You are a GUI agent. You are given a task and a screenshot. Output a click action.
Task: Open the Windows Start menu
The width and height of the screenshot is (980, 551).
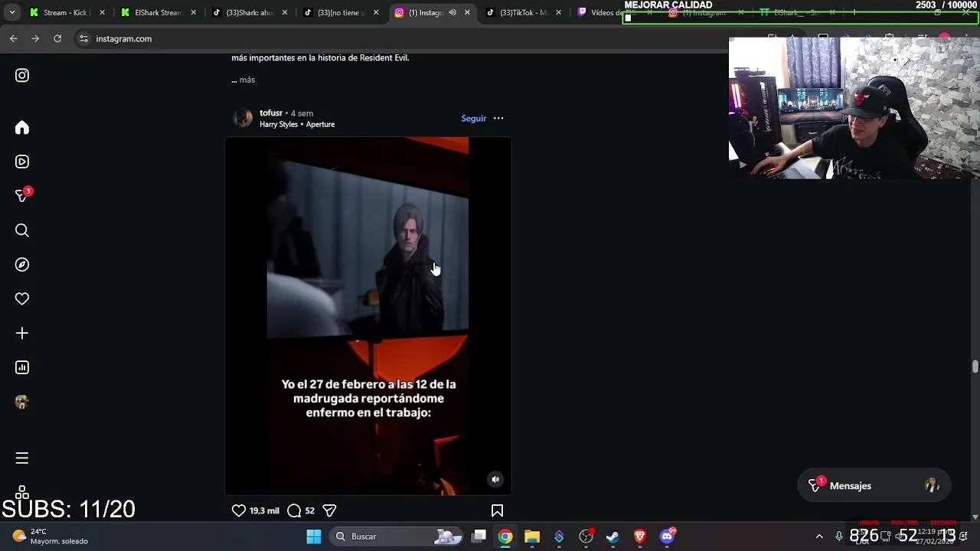coord(314,536)
